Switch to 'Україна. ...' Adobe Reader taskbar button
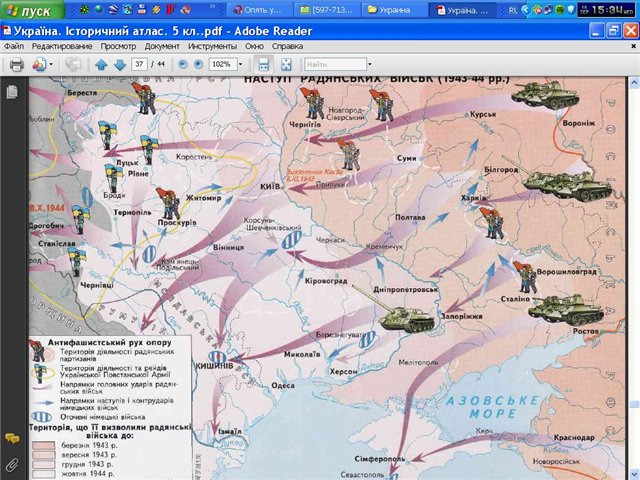 (462, 10)
